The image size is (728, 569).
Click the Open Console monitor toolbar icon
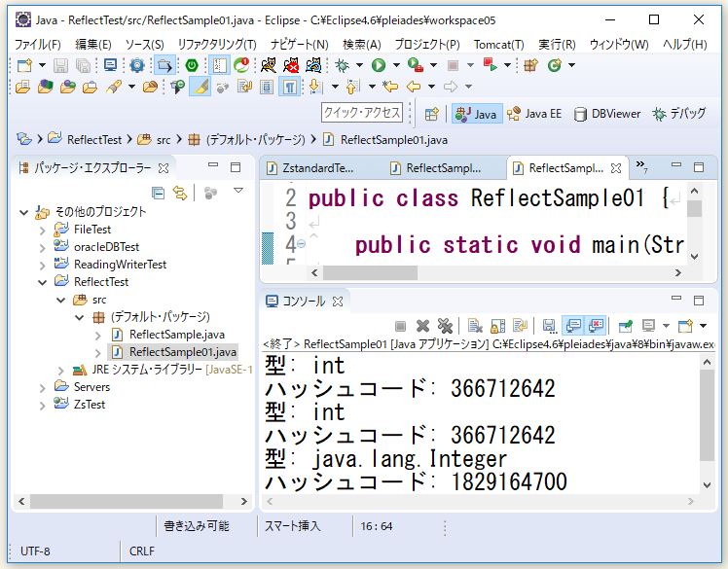click(x=110, y=65)
